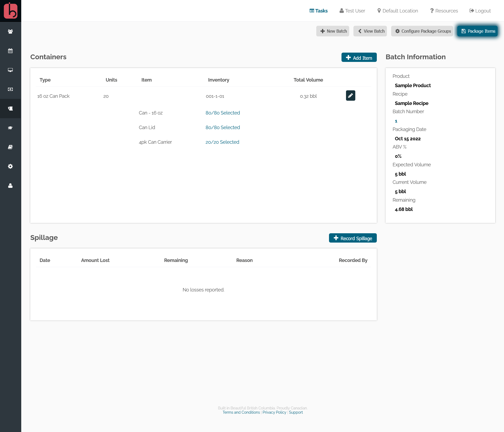This screenshot has height=432, width=504.
Task: Click the Amount Lost column header
Action: click(95, 260)
